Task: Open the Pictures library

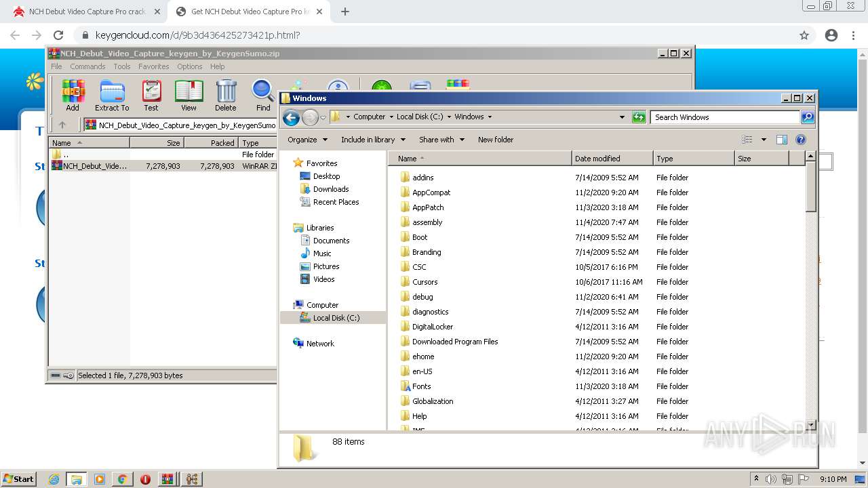Action: (x=326, y=266)
